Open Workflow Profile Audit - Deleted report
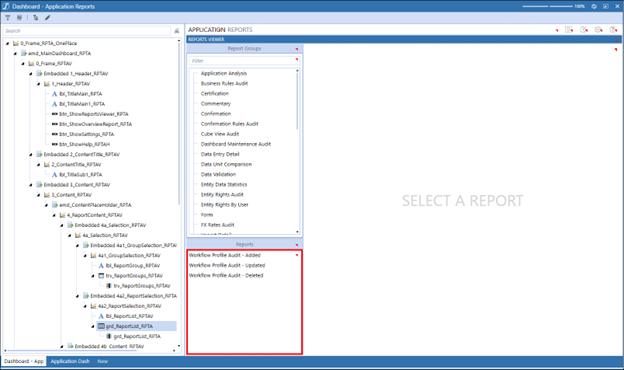Image resolution: width=624 pixels, height=370 pixels. click(x=226, y=275)
